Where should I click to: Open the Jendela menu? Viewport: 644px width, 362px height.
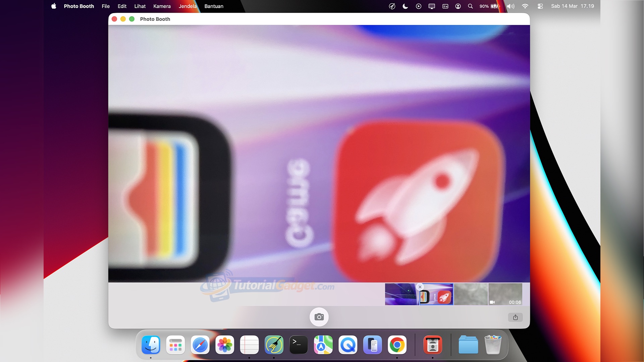click(187, 6)
